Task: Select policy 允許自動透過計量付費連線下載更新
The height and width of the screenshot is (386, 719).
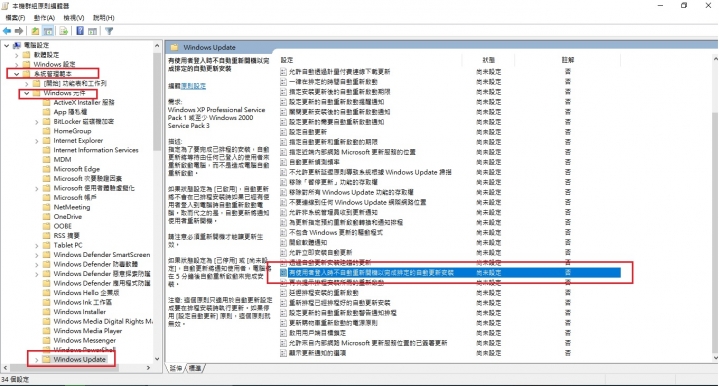Action: 339,72
